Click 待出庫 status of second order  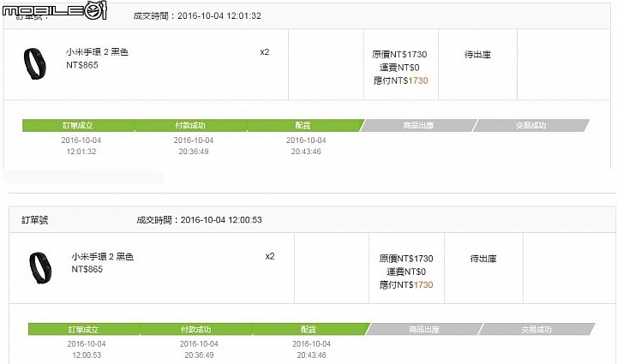483,259
